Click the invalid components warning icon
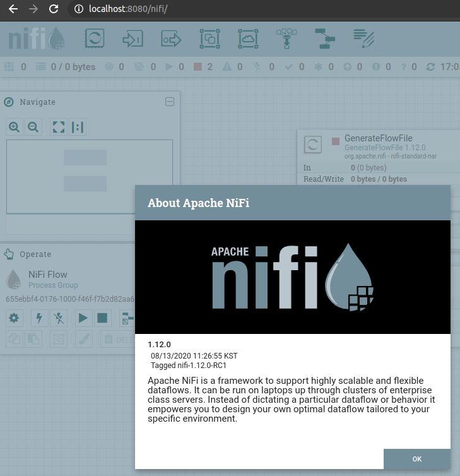This screenshot has height=476, width=460. [227, 67]
